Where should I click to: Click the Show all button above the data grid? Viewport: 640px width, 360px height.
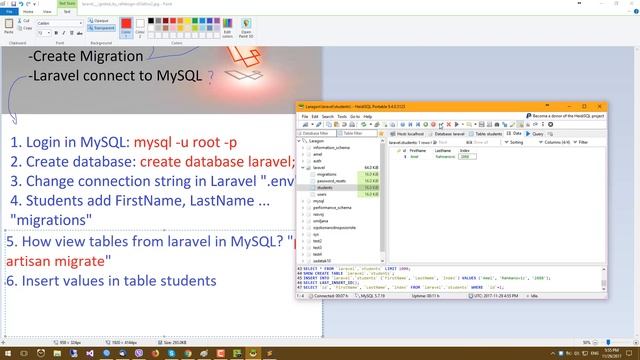(477, 142)
